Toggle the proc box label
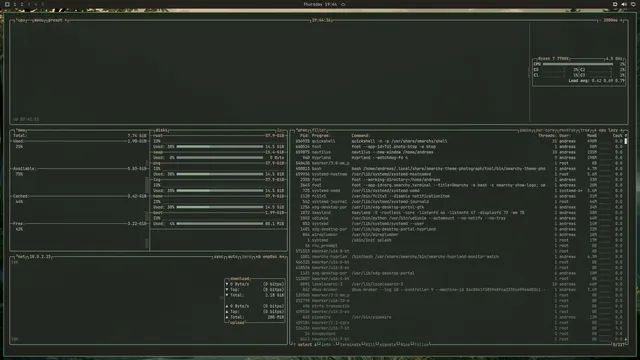 (302, 130)
